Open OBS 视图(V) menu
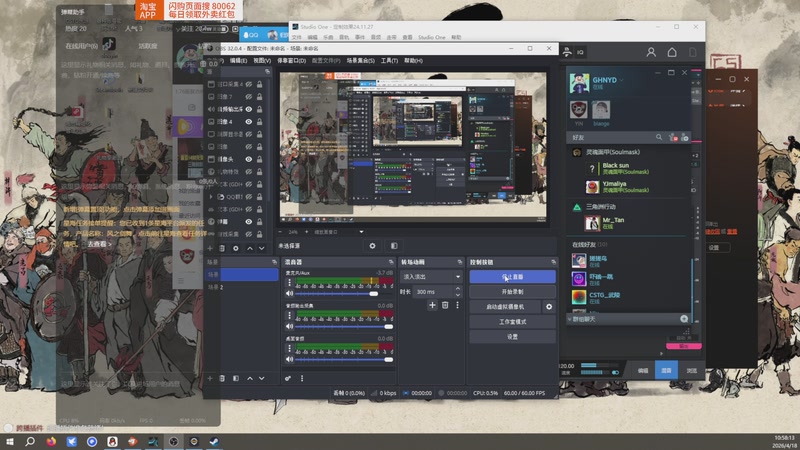The width and height of the screenshot is (800, 450). [262, 61]
